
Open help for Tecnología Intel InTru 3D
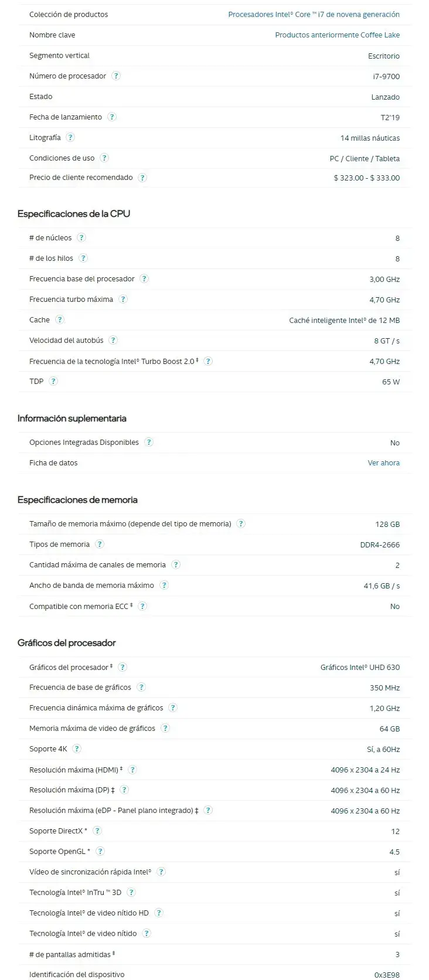coord(131,893)
